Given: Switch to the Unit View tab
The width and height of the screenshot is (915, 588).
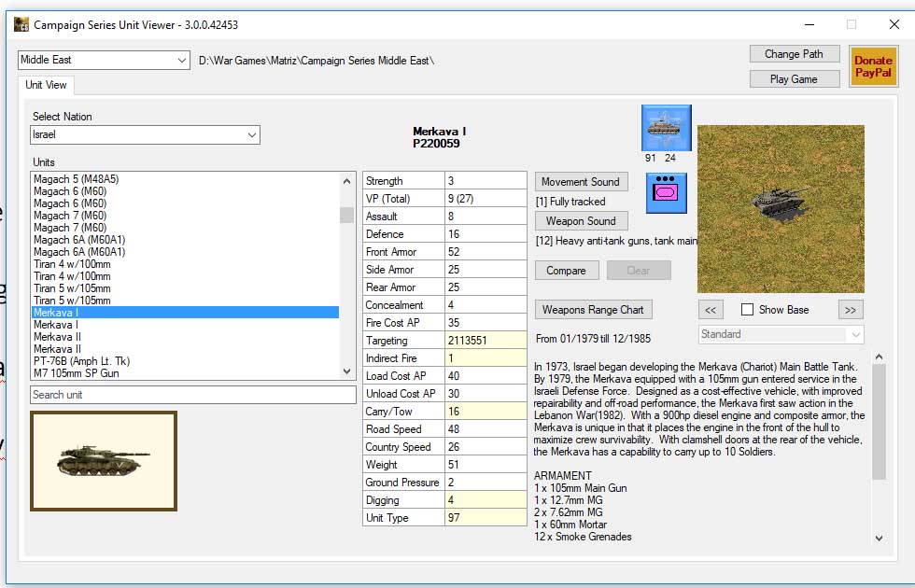Looking at the screenshot, I should click(x=46, y=85).
